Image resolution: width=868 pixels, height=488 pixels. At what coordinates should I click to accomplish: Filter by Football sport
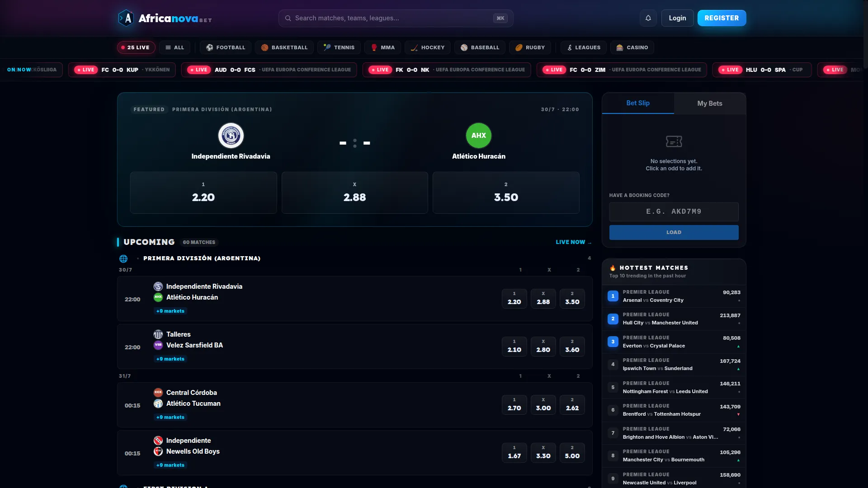coord(226,47)
